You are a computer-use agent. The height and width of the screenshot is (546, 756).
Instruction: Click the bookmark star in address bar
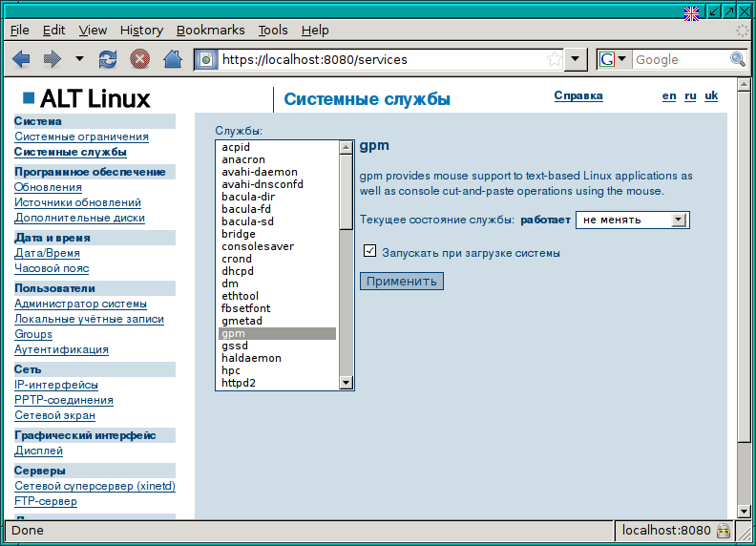[554, 59]
